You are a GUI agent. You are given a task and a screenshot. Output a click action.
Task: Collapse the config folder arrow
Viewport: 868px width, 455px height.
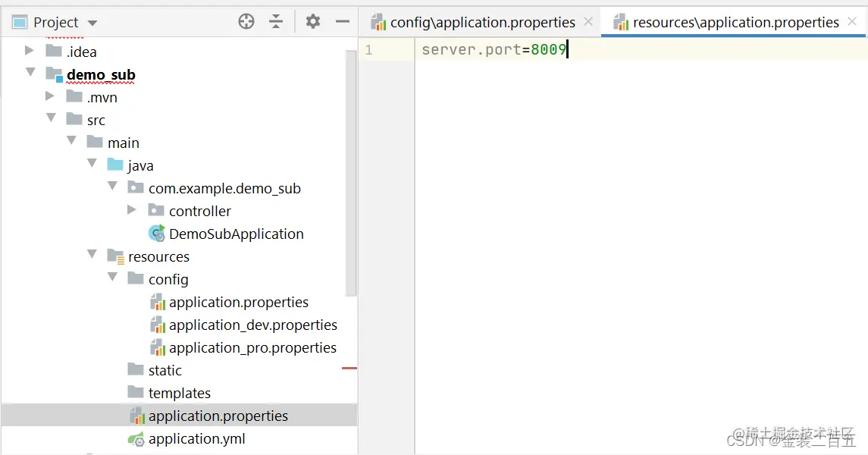(x=112, y=276)
